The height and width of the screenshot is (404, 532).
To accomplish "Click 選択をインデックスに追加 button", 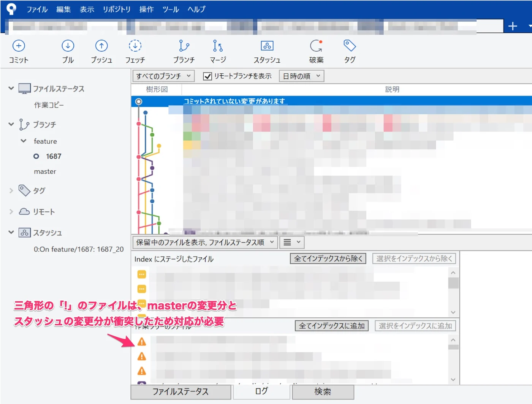I will 415,326.
